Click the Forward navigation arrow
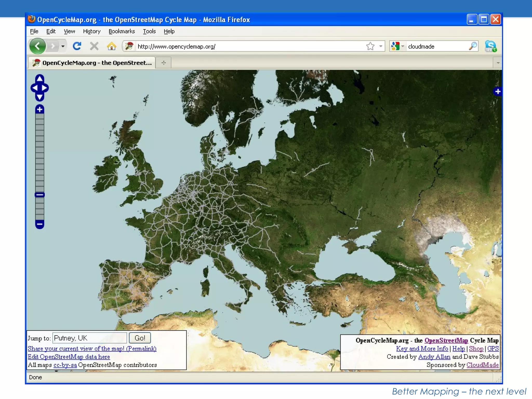532x399 pixels. tap(53, 46)
